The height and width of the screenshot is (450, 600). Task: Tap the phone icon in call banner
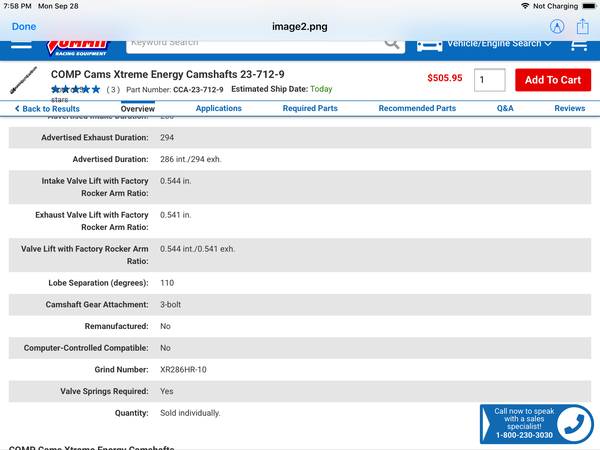[575, 424]
